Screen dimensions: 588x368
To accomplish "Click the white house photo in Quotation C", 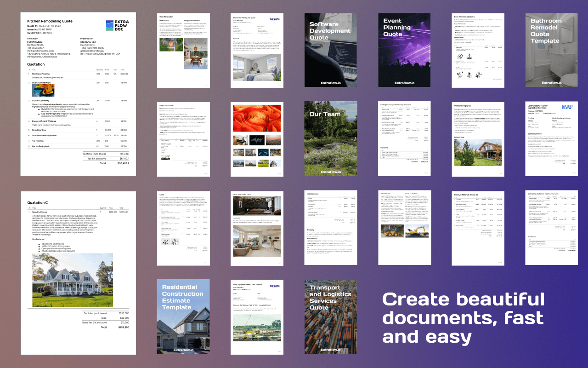I will [73, 280].
